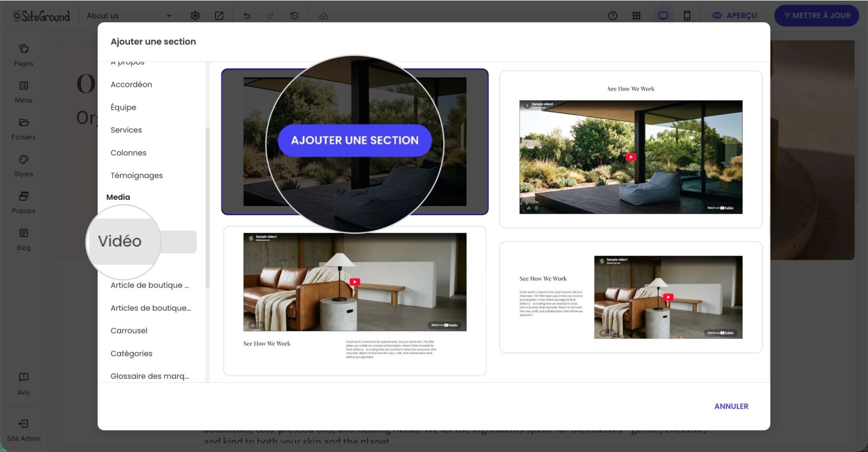Open the About us page dropdown

(129, 16)
